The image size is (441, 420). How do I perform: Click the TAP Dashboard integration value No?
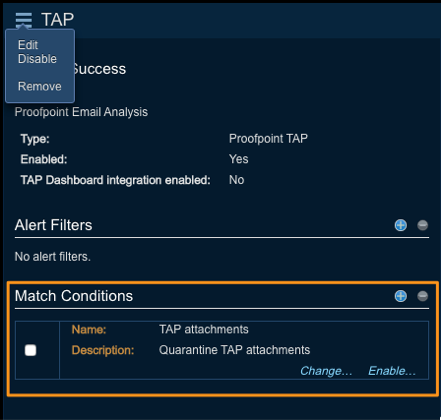click(x=237, y=180)
